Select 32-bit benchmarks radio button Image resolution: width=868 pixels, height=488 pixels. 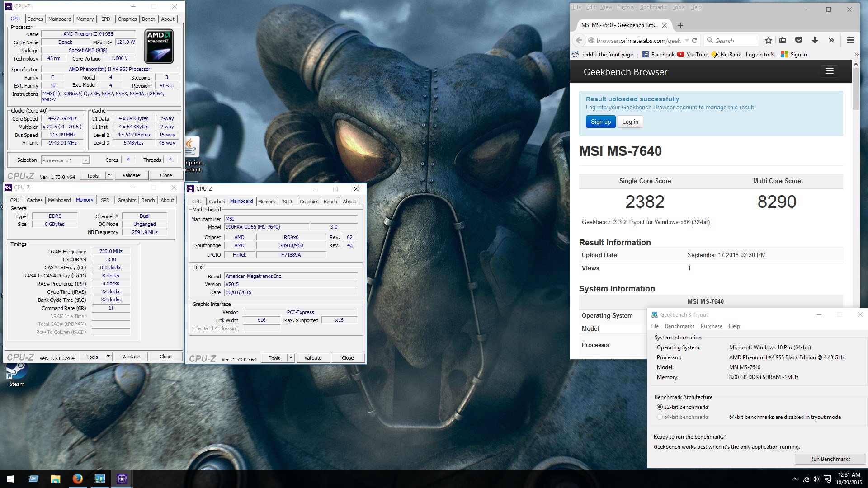coord(660,407)
